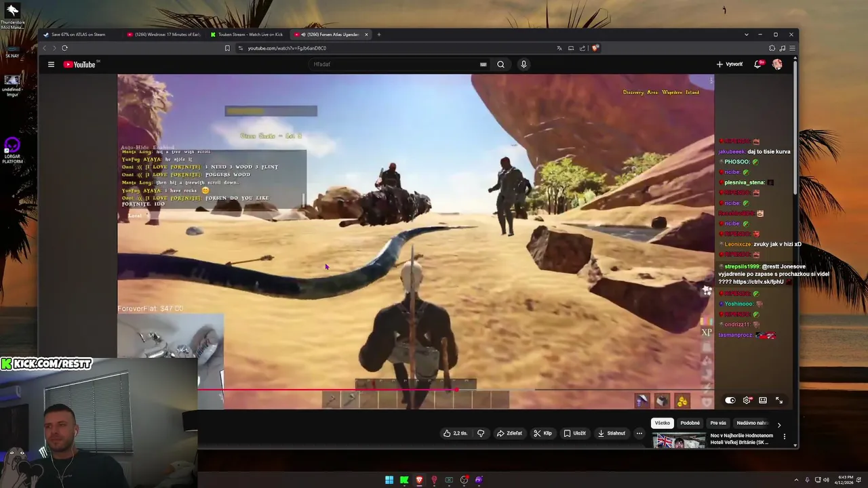The height and width of the screenshot is (488, 868).
Task: Switch to theater mode in player
Action: (763, 401)
